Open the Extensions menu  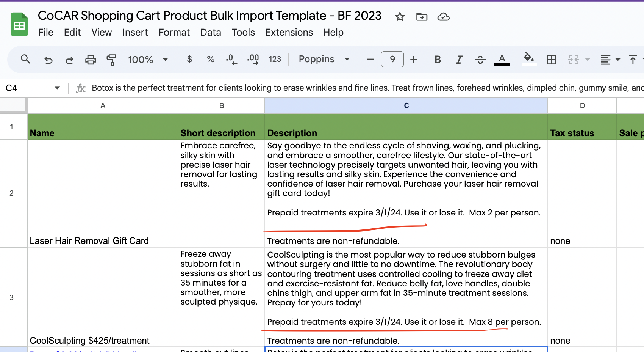[289, 32]
